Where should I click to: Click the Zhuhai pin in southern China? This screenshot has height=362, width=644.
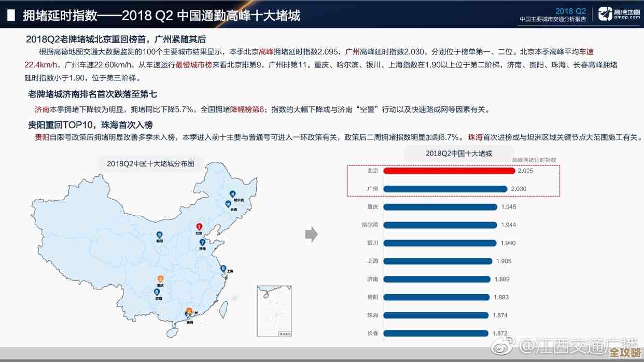pyautogui.click(x=187, y=315)
